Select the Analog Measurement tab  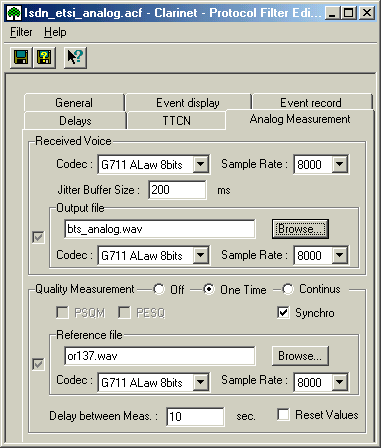(x=300, y=119)
